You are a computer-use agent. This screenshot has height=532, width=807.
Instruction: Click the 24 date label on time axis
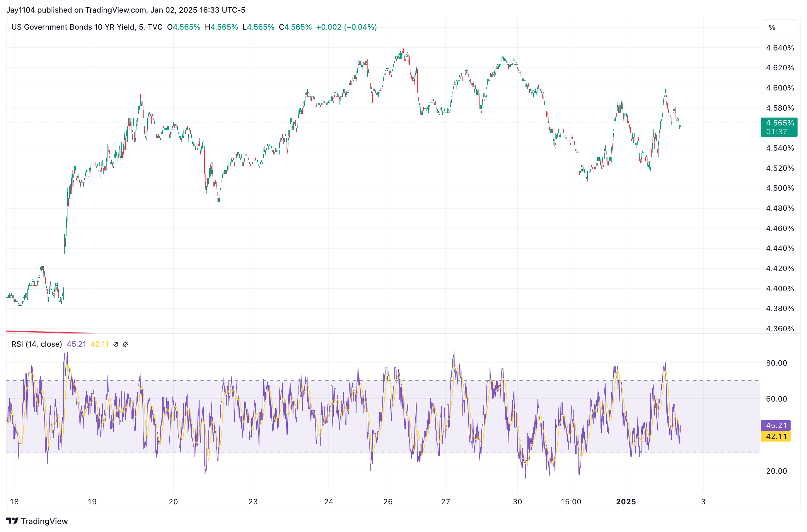click(329, 502)
